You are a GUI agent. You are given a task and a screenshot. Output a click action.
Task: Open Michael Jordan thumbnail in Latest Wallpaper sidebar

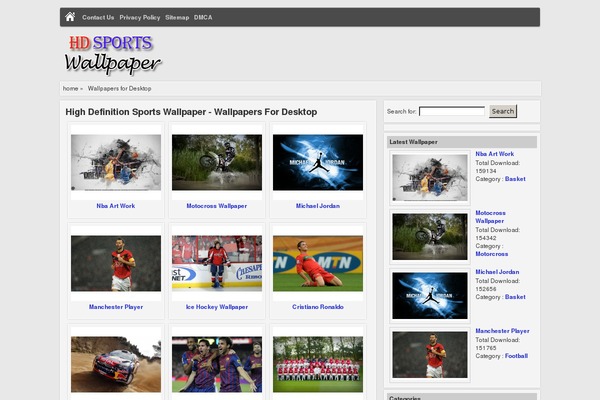click(x=430, y=296)
